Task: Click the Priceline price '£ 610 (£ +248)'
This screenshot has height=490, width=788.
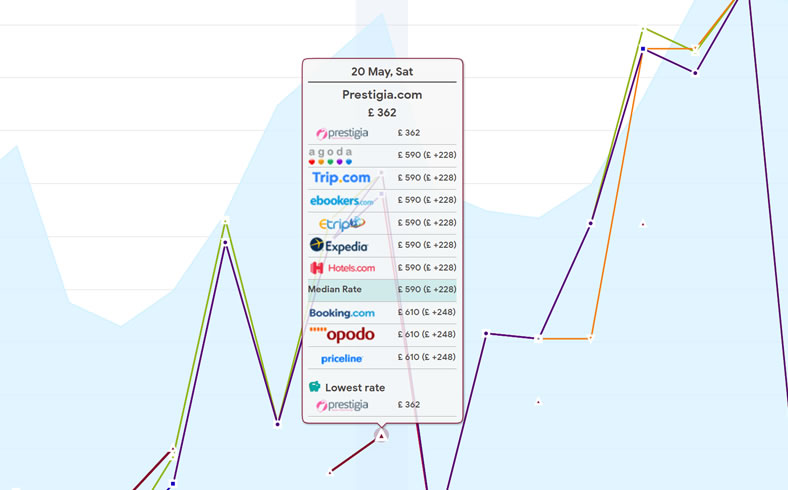Action: [426, 357]
